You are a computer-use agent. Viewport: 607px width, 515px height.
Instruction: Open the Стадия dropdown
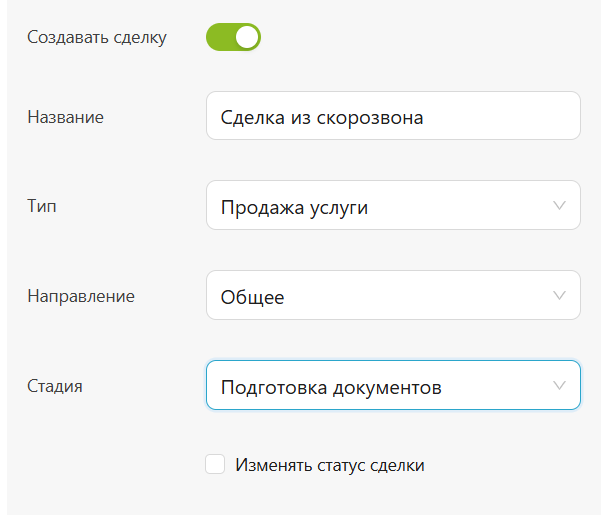(392, 385)
